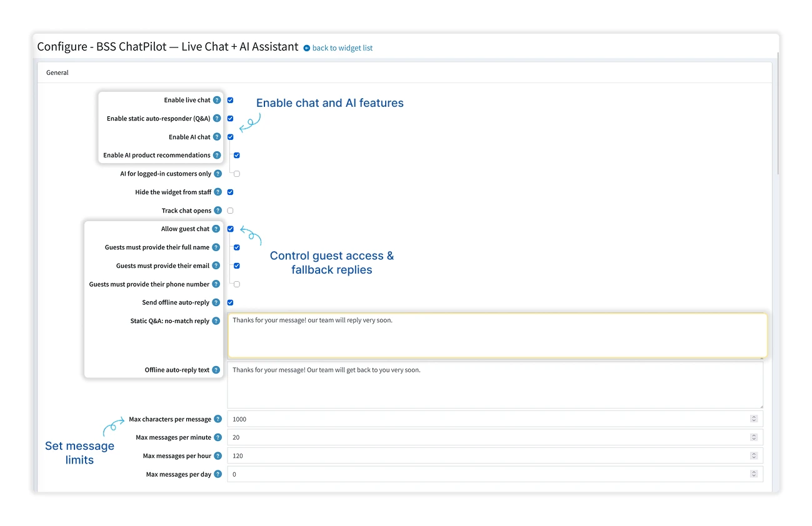Click the General section header

click(58, 72)
